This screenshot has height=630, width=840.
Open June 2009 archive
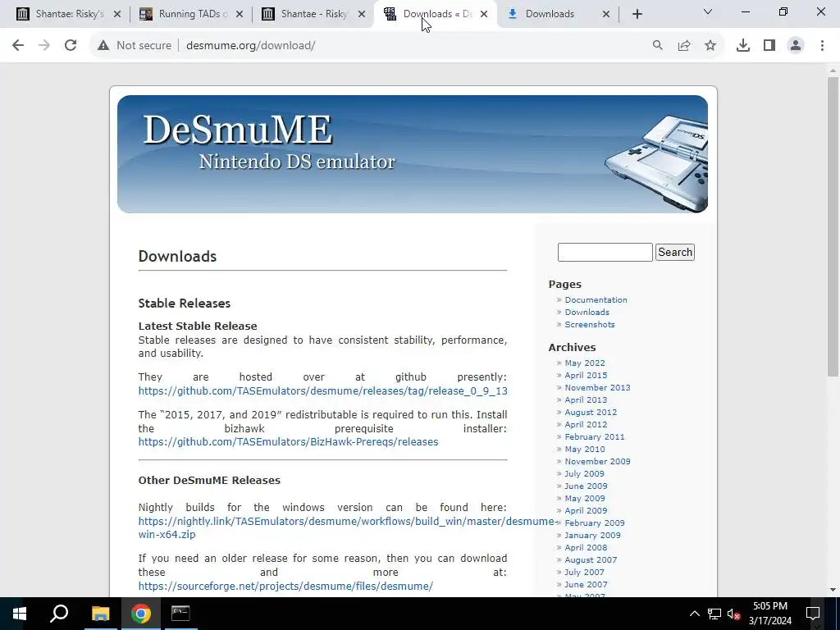click(586, 486)
